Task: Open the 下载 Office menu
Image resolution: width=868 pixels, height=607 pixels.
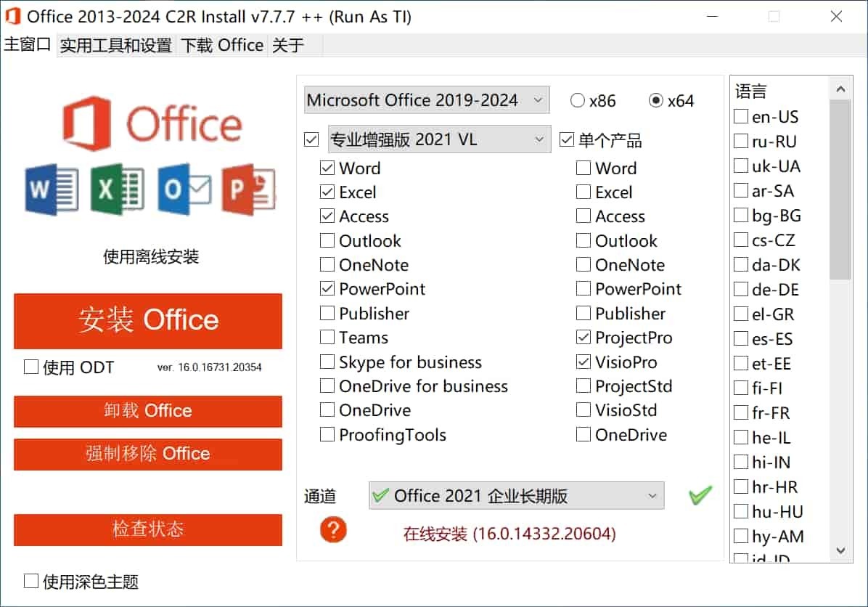Action: point(222,45)
